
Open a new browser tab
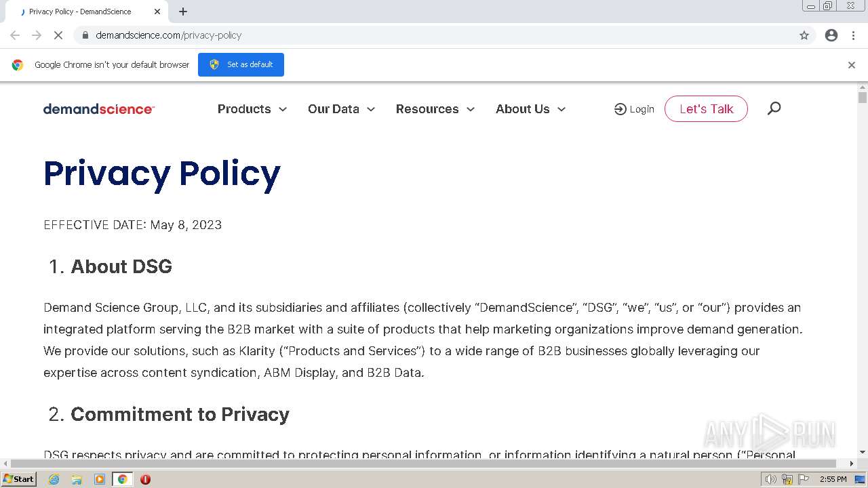(x=183, y=12)
